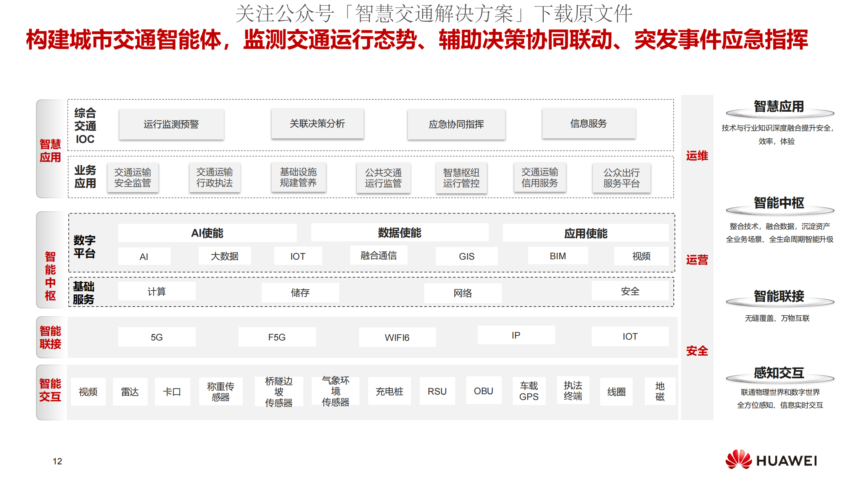This screenshot has width=868, height=488.
Task: Click 公众出行服务平台 box
Action: point(622,178)
